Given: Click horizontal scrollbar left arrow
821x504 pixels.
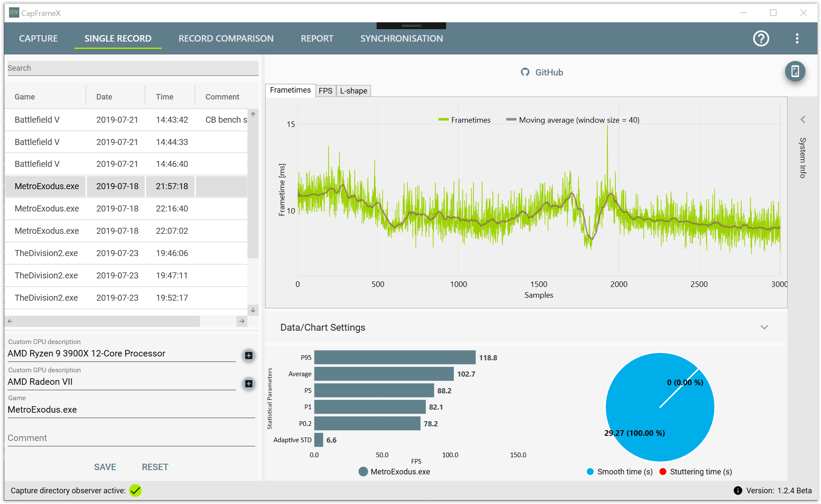Looking at the screenshot, I should coord(10,321).
